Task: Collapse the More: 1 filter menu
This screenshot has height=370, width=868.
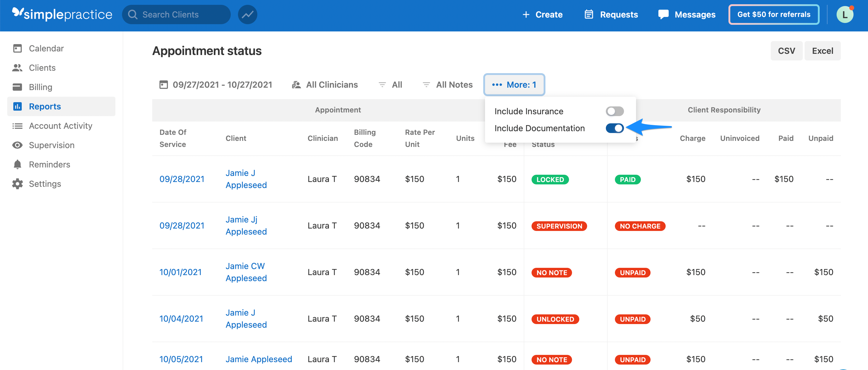Action: 514,85
